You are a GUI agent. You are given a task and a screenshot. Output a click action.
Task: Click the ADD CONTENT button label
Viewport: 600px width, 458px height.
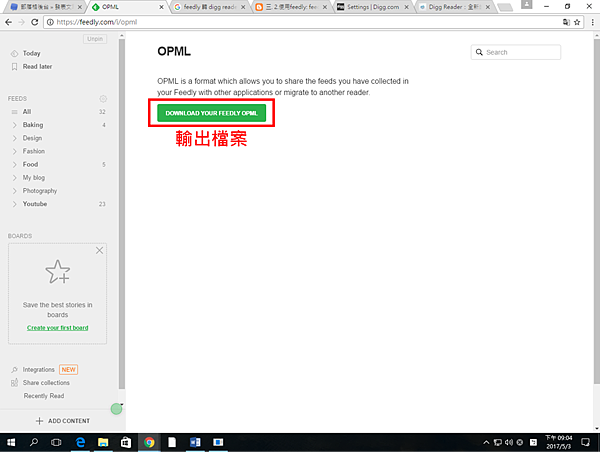pyautogui.click(x=69, y=421)
